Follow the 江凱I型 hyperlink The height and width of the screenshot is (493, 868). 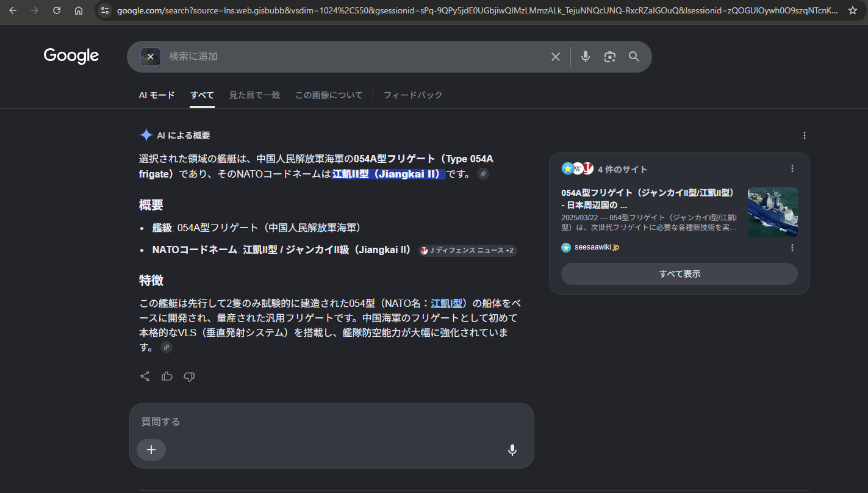pyautogui.click(x=447, y=303)
